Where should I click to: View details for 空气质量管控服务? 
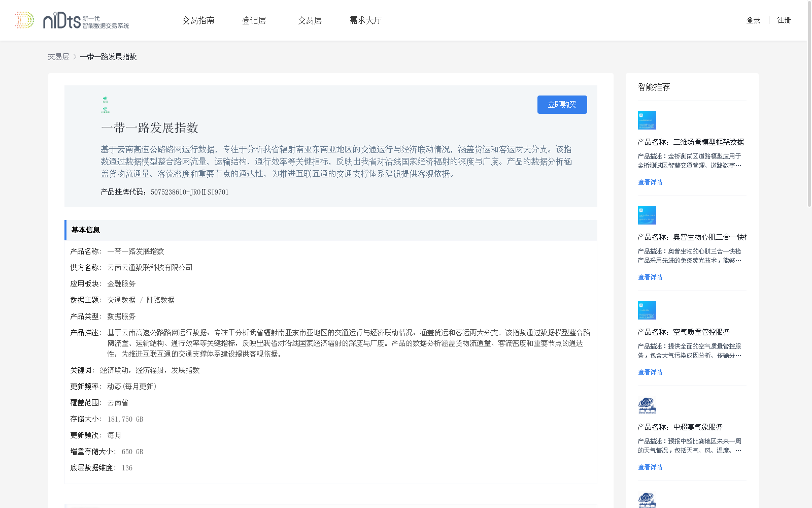pyautogui.click(x=650, y=372)
